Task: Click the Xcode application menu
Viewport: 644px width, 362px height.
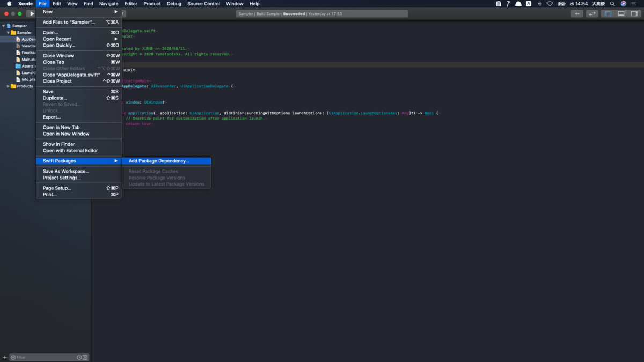Action: pyautogui.click(x=25, y=4)
